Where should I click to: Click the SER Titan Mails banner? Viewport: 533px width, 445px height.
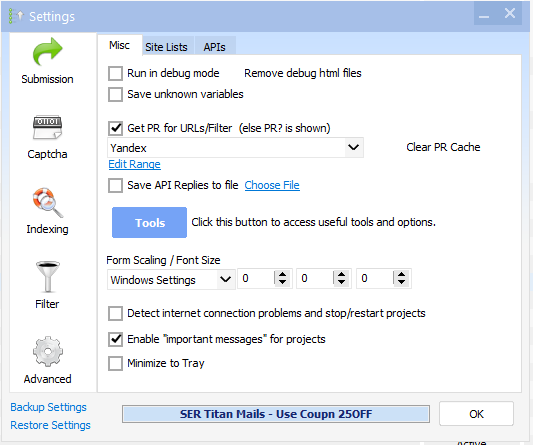click(276, 414)
